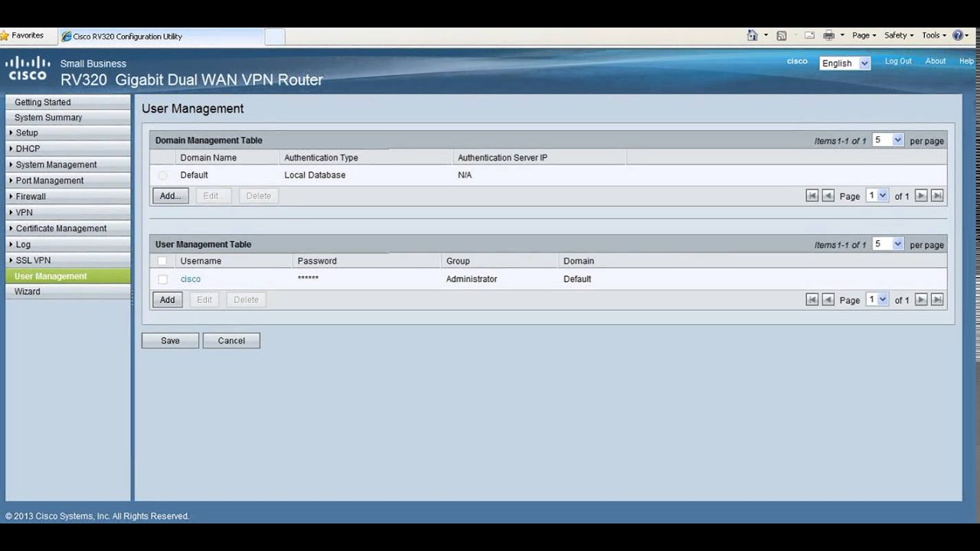Go to next page of Domain table

(922, 196)
